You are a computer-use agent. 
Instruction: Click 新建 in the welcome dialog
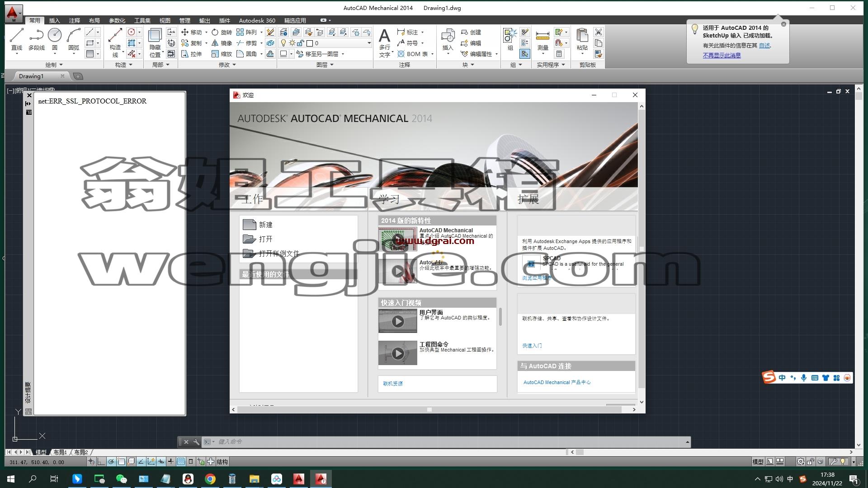coord(258,225)
